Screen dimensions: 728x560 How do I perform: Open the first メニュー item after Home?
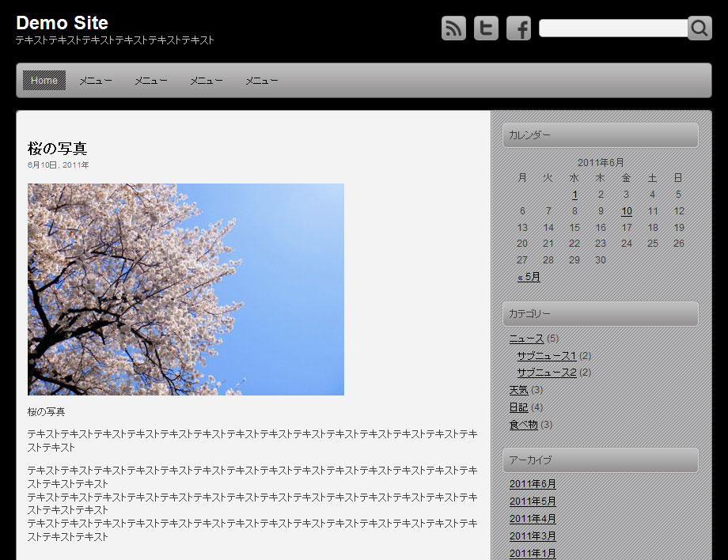pyautogui.click(x=96, y=81)
